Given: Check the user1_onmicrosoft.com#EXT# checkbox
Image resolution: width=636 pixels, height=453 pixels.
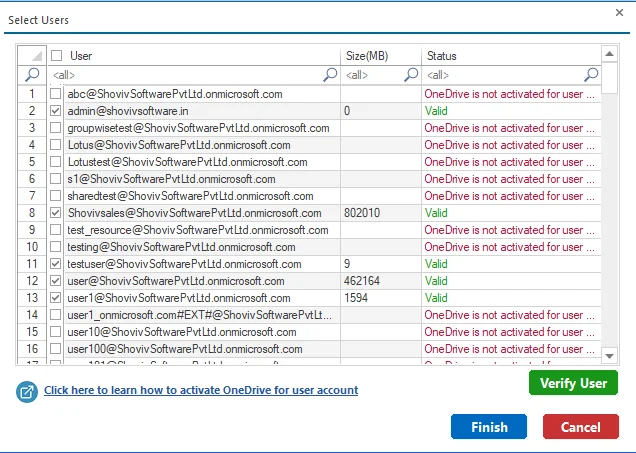Looking at the screenshot, I should [x=56, y=315].
